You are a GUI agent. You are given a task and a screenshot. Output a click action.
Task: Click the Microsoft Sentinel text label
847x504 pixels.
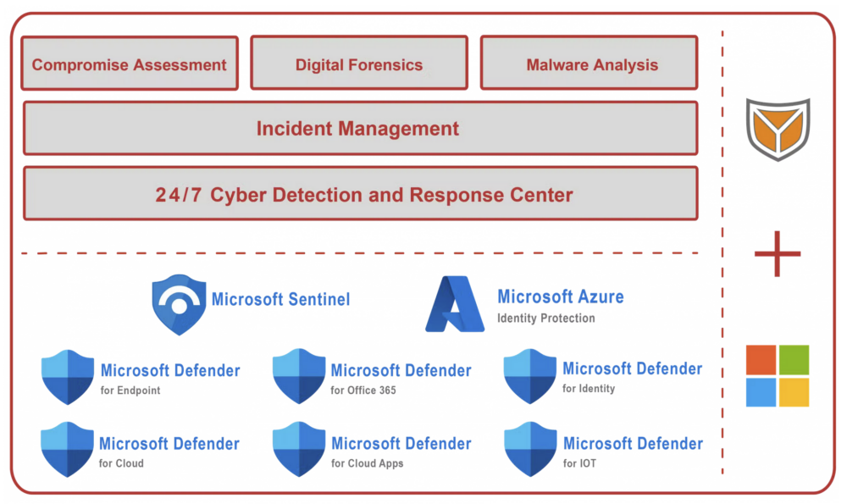(280, 299)
